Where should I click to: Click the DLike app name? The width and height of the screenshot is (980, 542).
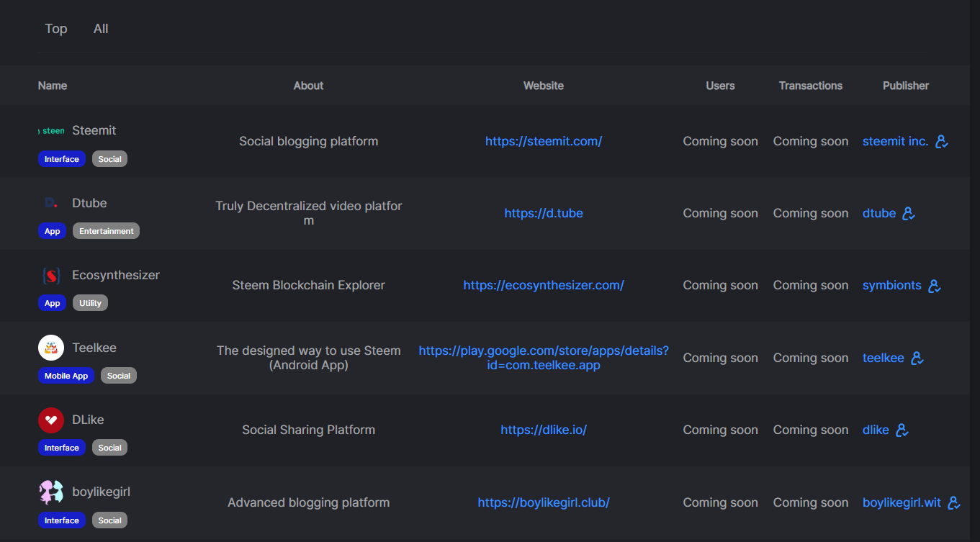(x=88, y=420)
